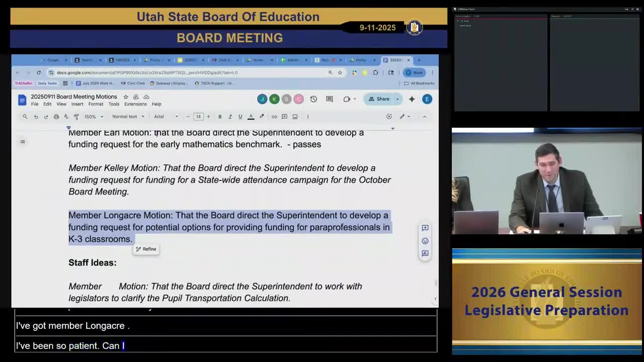Open the document outline icon
Image resolution: width=644 pixels, height=362 pixels.
[22, 141]
